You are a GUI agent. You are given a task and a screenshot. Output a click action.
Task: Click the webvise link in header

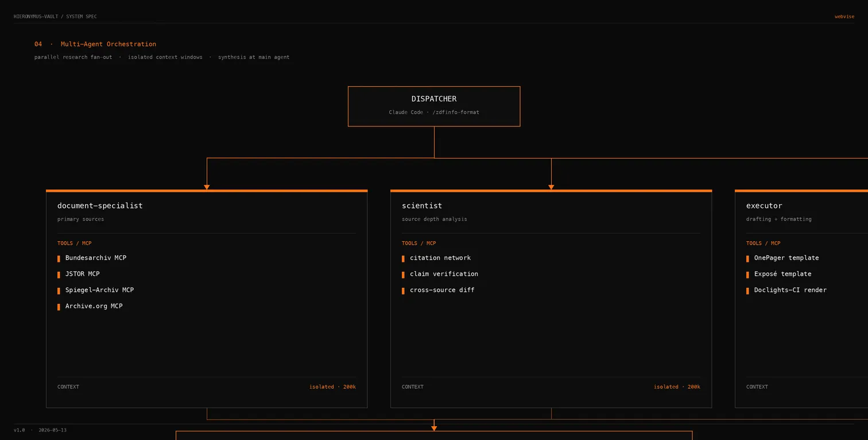(x=844, y=17)
